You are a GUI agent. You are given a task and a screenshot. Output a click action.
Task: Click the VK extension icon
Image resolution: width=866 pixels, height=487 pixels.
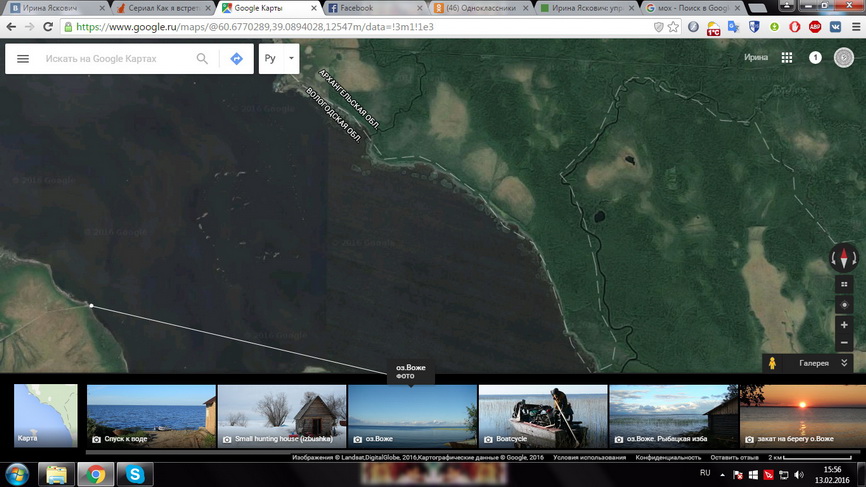point(835,27)
